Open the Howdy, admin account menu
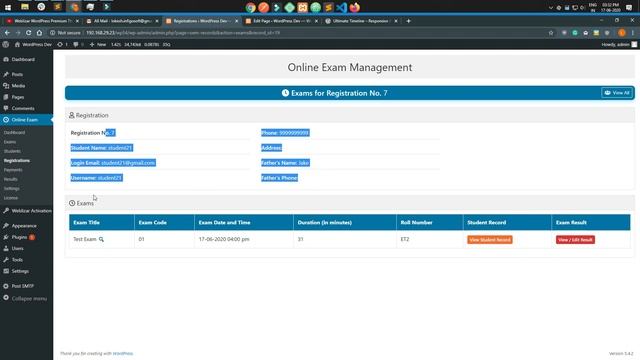640x360 pixels. click(x=619, y=44)
